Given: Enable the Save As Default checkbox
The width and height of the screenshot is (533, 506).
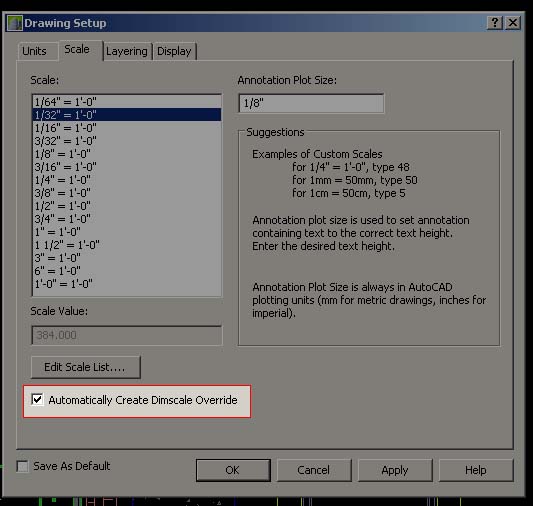Looking at the screenshot, I should point(22,466).
